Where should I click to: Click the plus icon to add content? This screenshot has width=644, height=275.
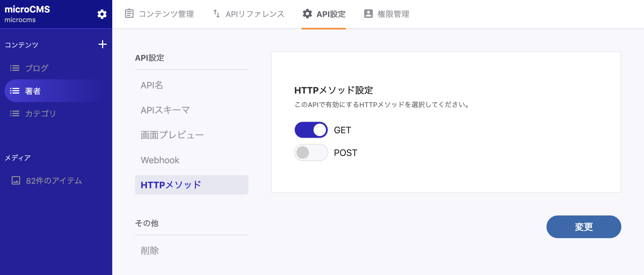click(x=102, y=44)
